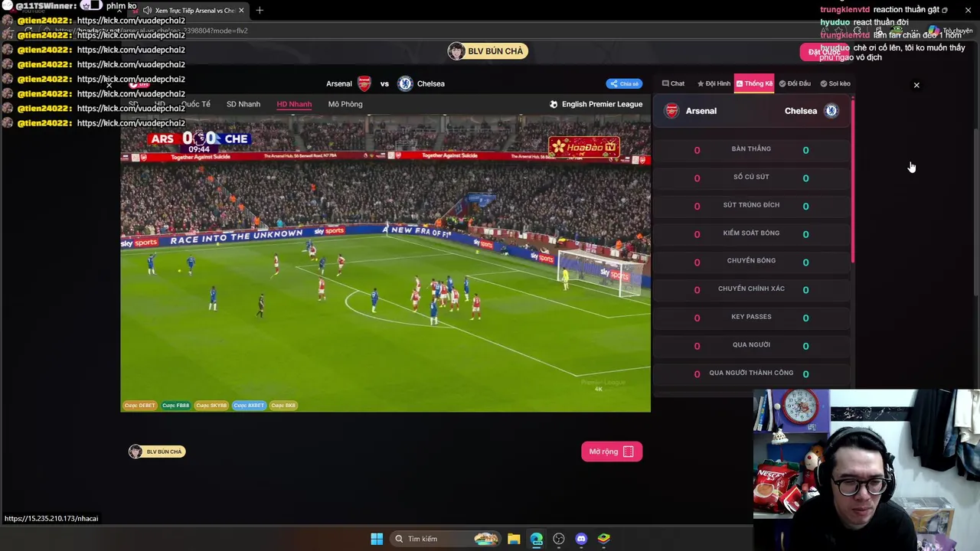This screenshot has width=980, height=551.
Task: Click the Arsenal crest in match header
Action: 364,83
